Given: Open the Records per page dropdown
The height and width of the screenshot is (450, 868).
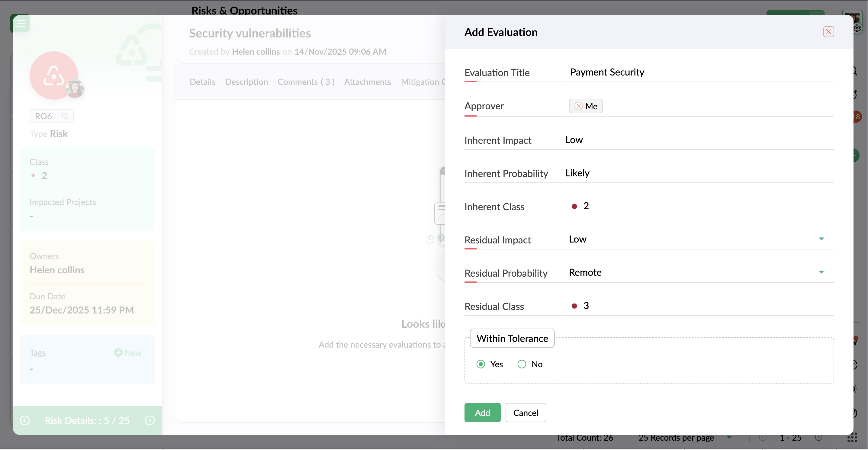Looking at the screenshot, I should coord(729,438).
